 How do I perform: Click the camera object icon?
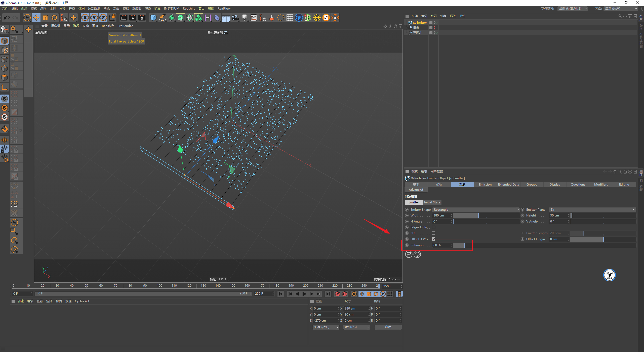point(235,18)
